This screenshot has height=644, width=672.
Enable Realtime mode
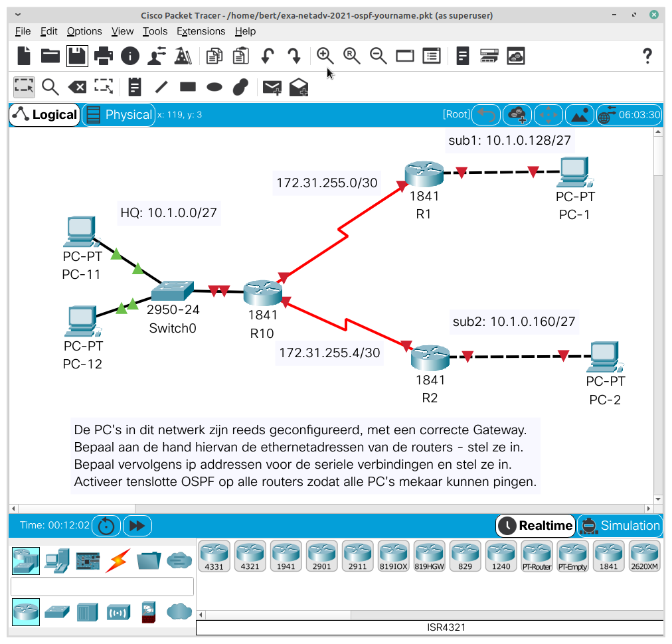point(535,525)
